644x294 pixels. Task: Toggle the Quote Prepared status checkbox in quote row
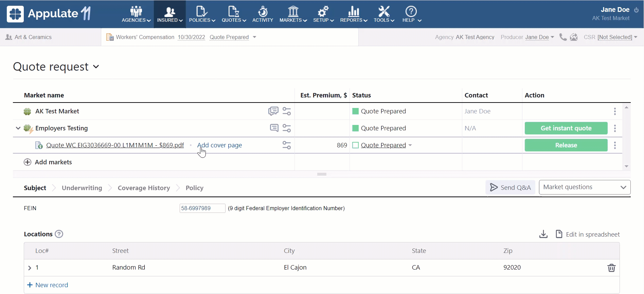[x=356, y=145]
